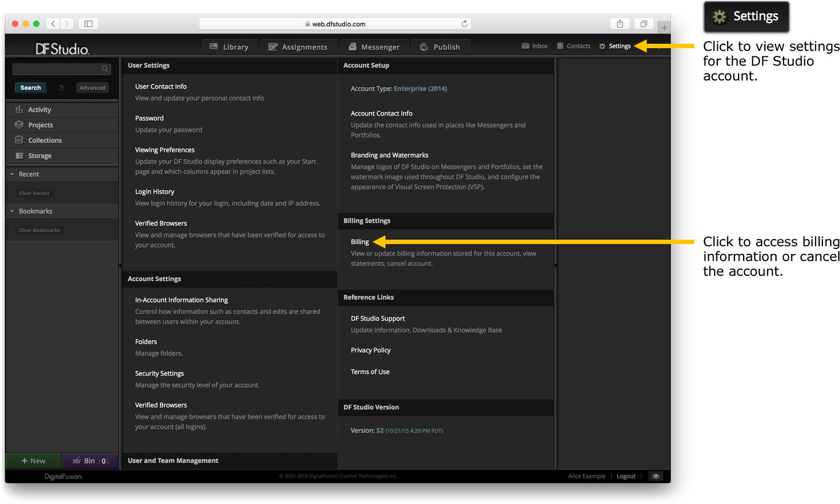Open Security Settings

click(159, 373)
